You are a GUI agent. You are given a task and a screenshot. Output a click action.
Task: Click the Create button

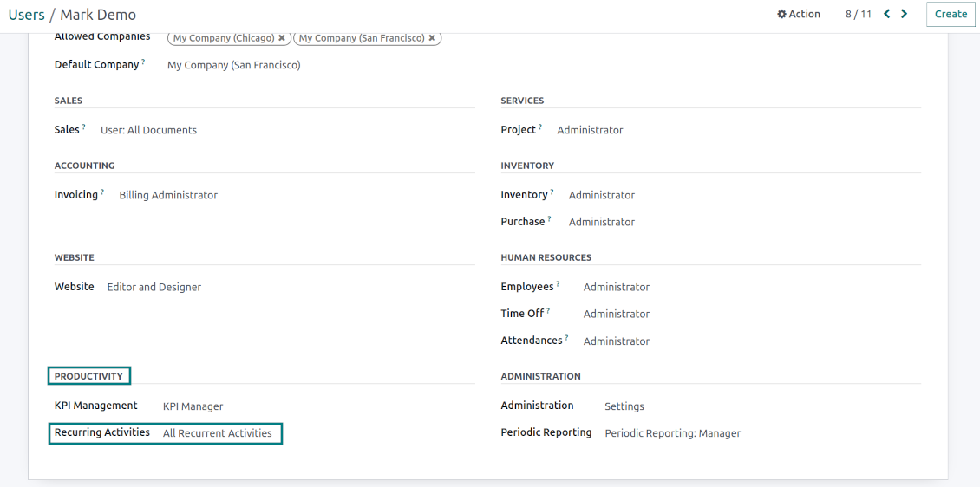tap(951, 14)
